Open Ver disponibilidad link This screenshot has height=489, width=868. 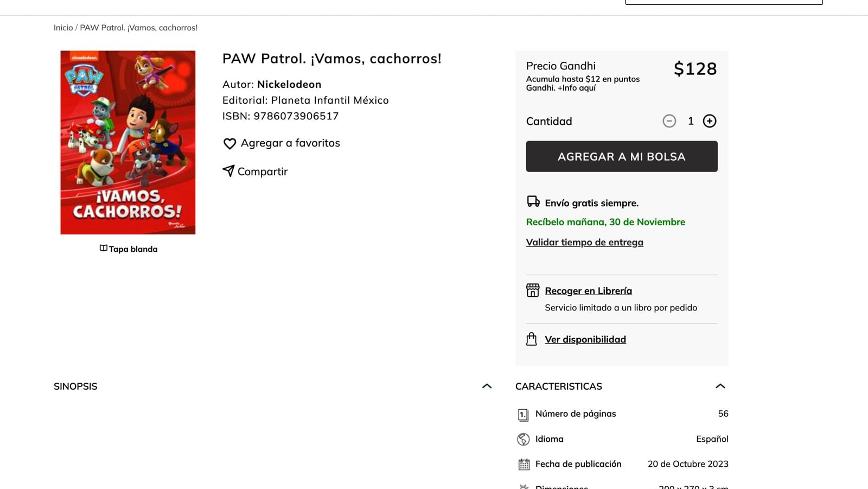coord(585,340)
